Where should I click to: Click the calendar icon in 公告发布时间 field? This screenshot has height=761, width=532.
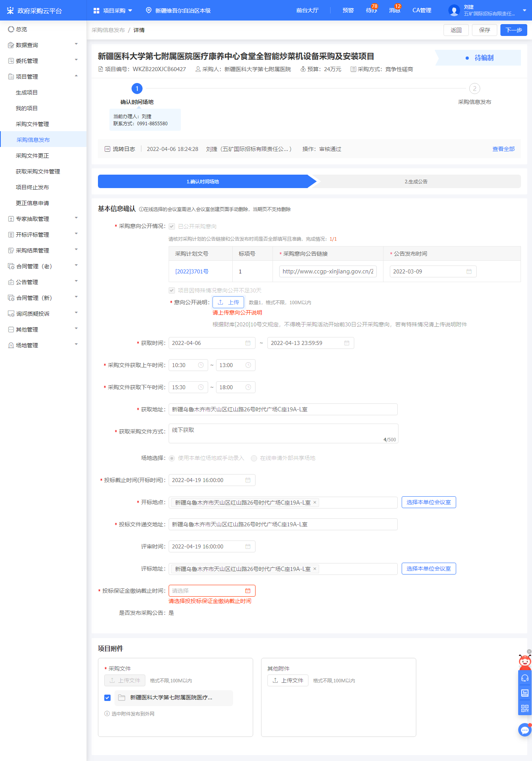pyautogui.click(x=469, y=271)
